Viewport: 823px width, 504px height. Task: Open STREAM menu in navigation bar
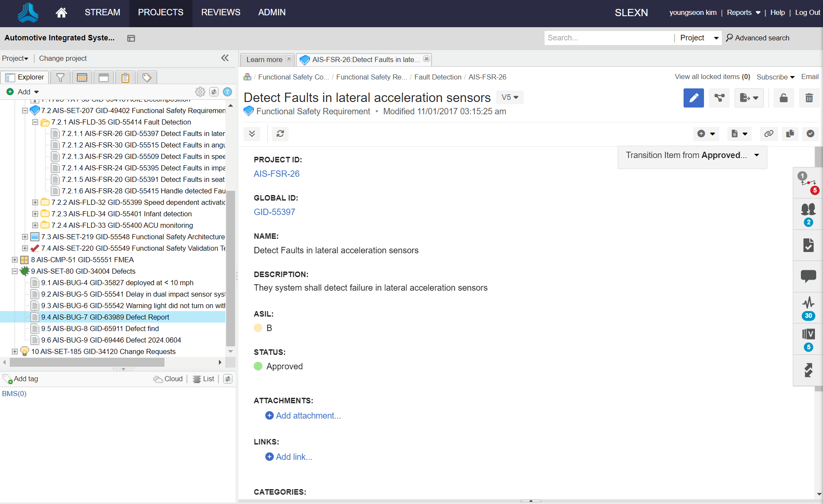click(x=103, y=13)
